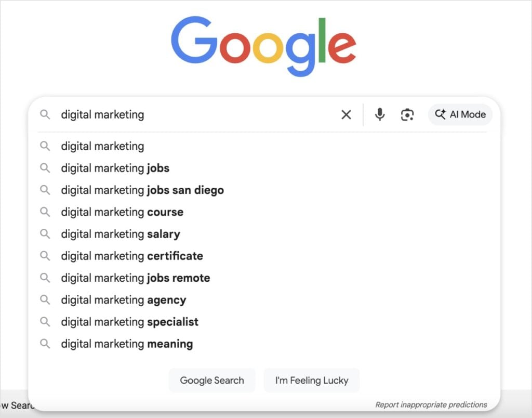
Task: Click the magnifying glass inside the search bar
Action: pos(45,114)
